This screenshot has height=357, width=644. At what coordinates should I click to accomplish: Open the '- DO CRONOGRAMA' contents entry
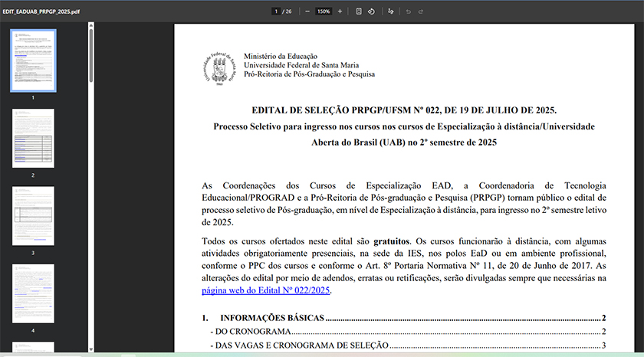coord(408,332)
